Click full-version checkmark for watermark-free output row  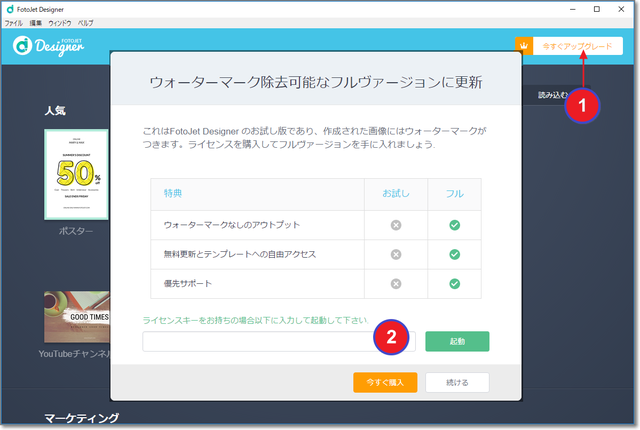[454, 225]
